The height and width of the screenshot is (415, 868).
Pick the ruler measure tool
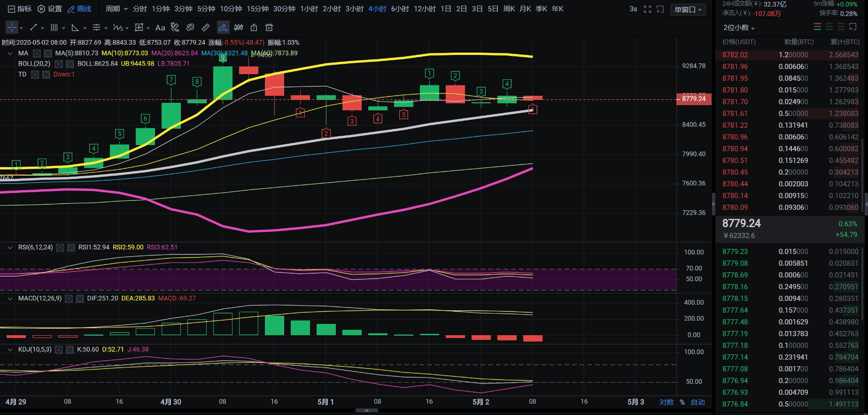[x=206, y=28]
